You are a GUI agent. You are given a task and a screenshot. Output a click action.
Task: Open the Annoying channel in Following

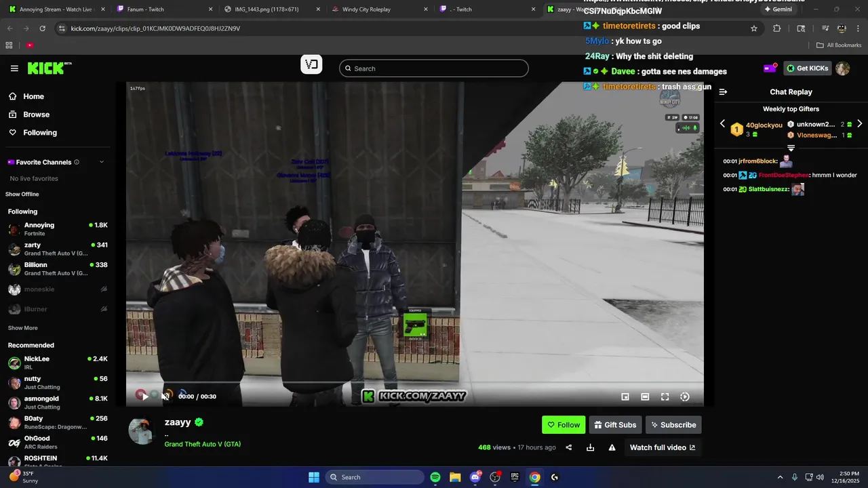(57, 229)
